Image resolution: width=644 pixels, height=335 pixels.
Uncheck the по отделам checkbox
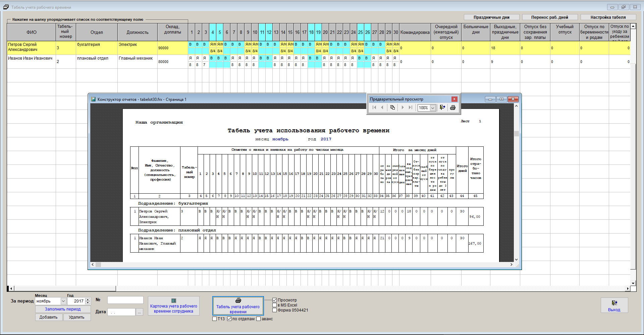229,319
